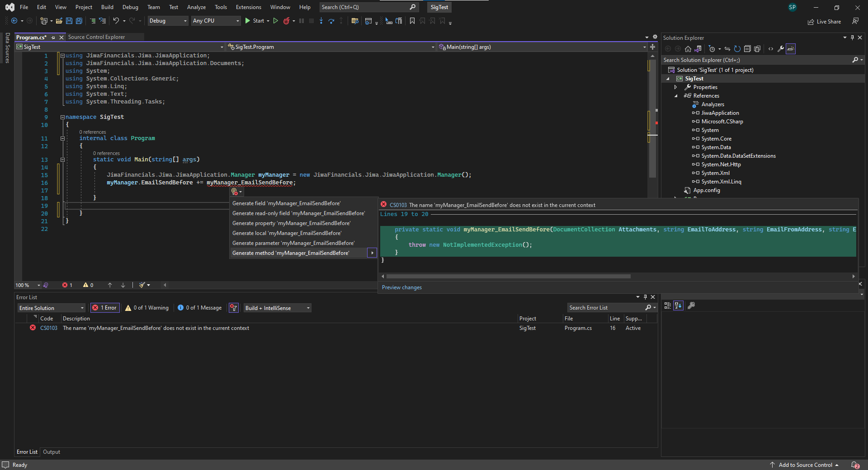
Task: Click the lightbulb quick actions icon
Action: tap(235, 192)
